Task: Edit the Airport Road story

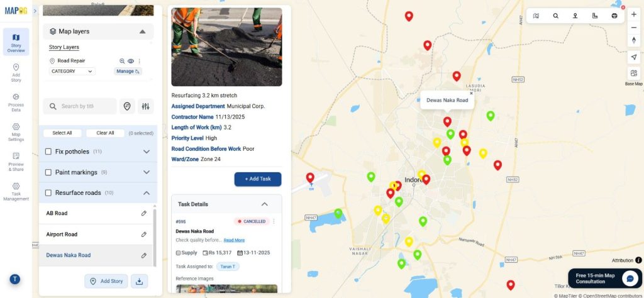Action: [144, 235]
